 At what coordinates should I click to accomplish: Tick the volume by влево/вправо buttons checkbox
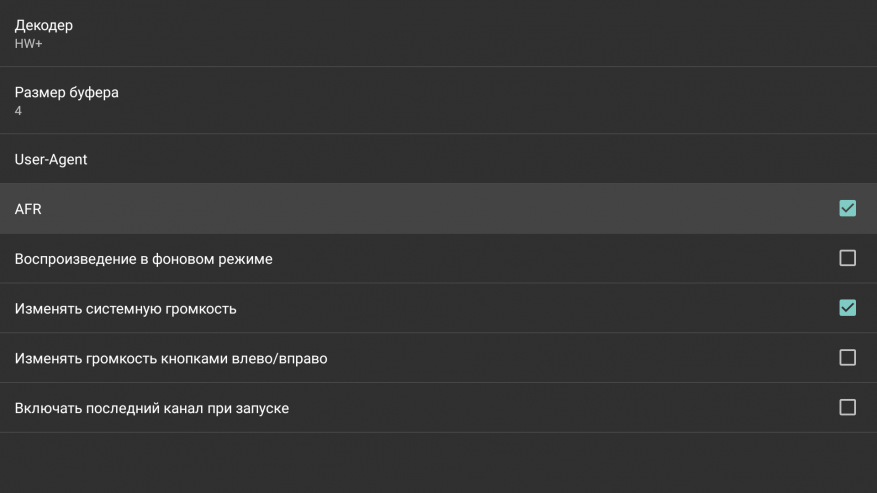tap(847, 358)
